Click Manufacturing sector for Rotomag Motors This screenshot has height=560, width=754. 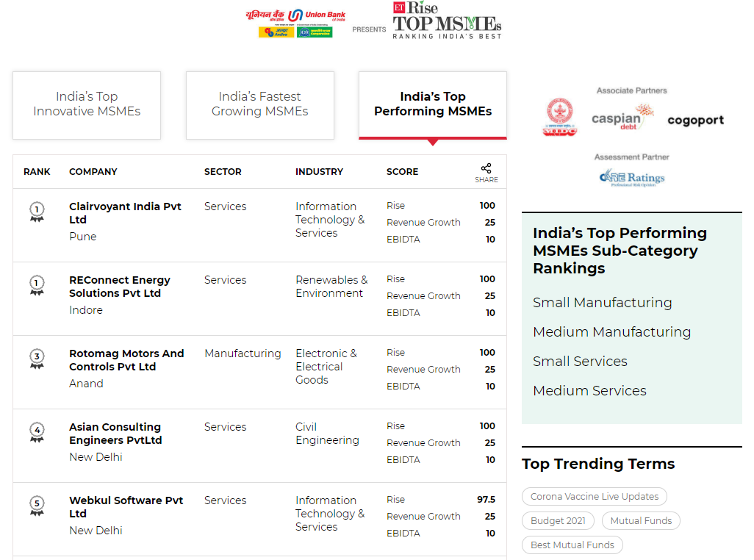[243, 353]
